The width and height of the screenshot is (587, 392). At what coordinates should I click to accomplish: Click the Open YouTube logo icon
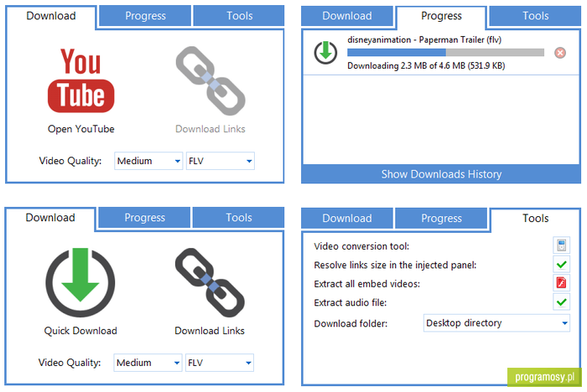click(x=81, y=80)
